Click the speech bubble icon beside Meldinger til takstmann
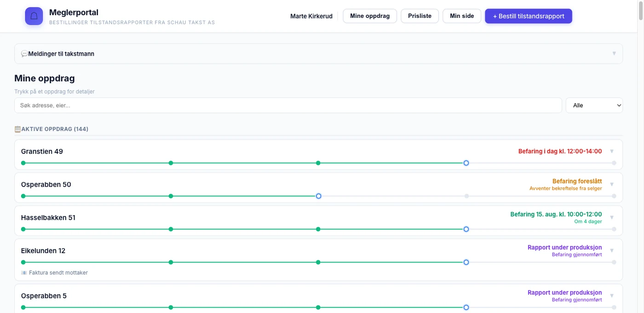This screenshot has height=313, width=644. [24, 54]
